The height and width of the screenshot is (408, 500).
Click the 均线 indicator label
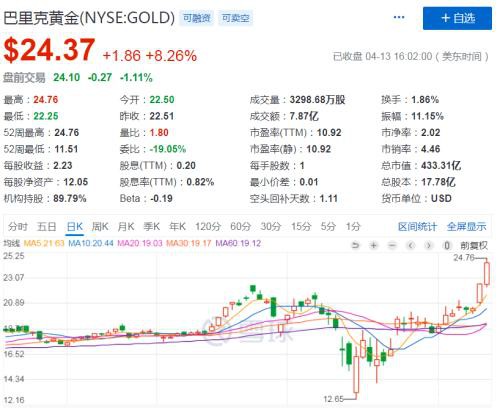tap(12, 243)
